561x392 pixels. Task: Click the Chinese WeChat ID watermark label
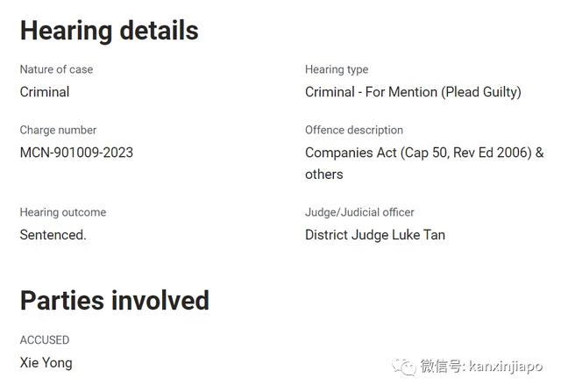pos(443,367)
